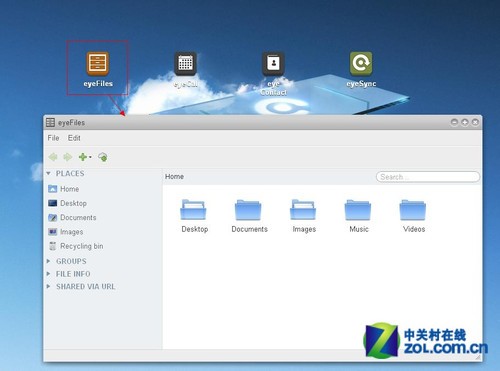Screen dimensions: 500x371
Task: Select the Desktop folder in file pane
Action: click(194, 216)
